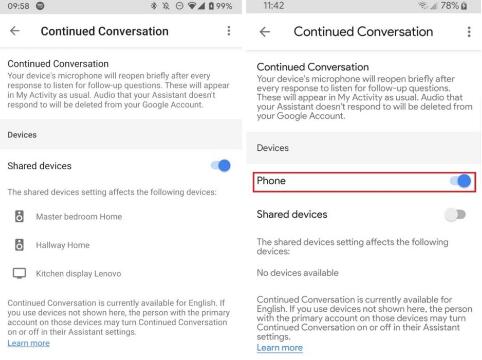
Task: Select Hallway Home speaker icon
Action: [19, 245]
